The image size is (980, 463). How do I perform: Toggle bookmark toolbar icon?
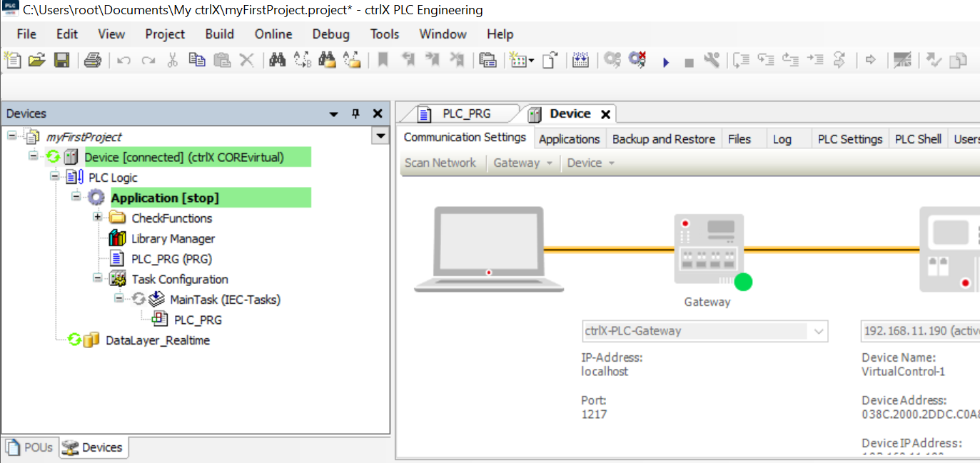pyautogui.click(x=383, y=61)
